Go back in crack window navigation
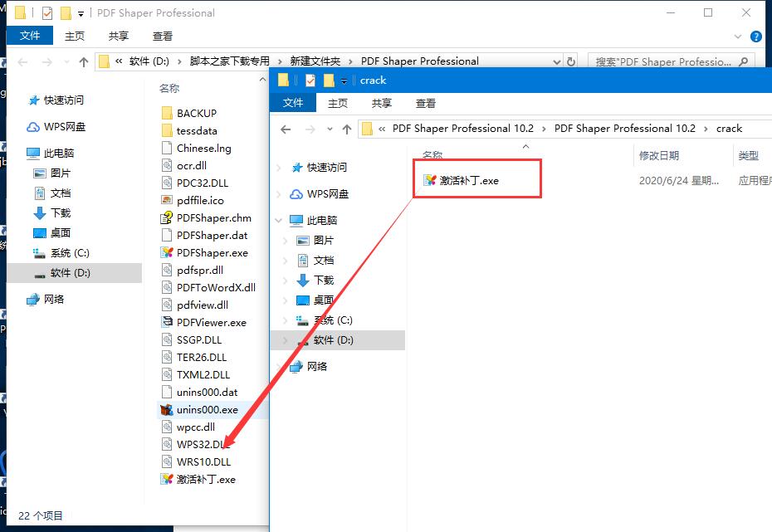 click(x=286, y=129)
